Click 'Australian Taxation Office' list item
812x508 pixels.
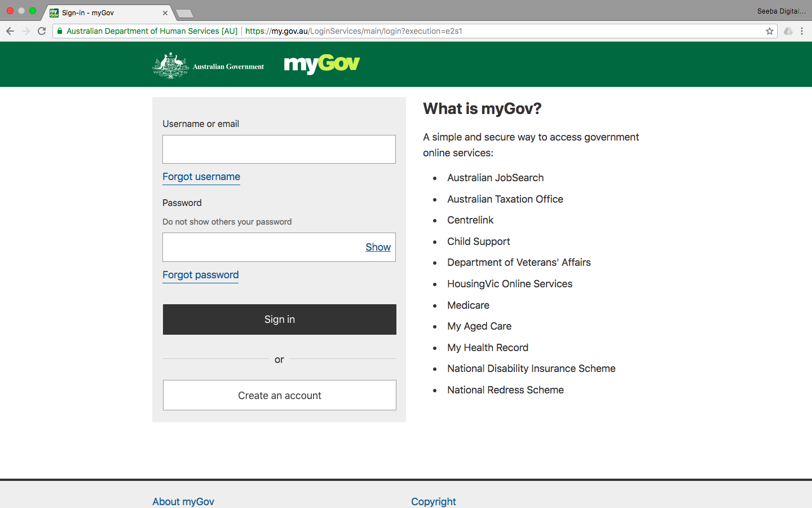(x=505, y=199)
